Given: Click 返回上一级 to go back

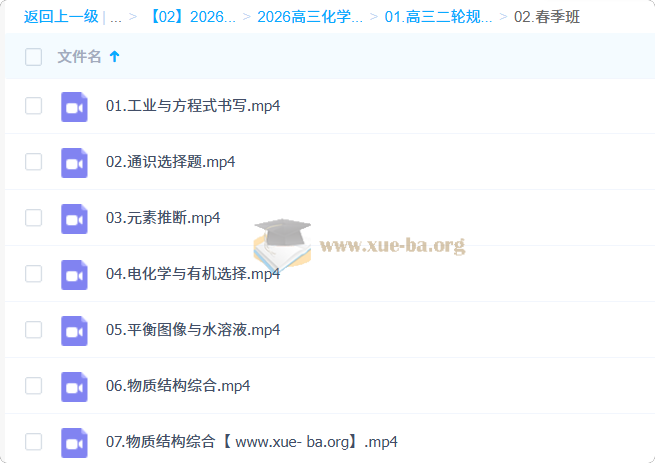Looking at the screenshot, I should click(61, 17).
